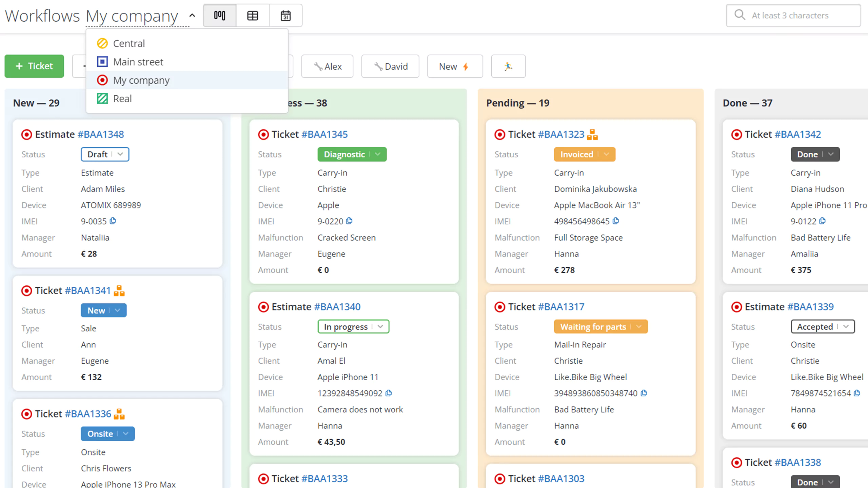The image size is (868, 488).
Task: Select Central location from menu
Action: [x=187, y=43]
